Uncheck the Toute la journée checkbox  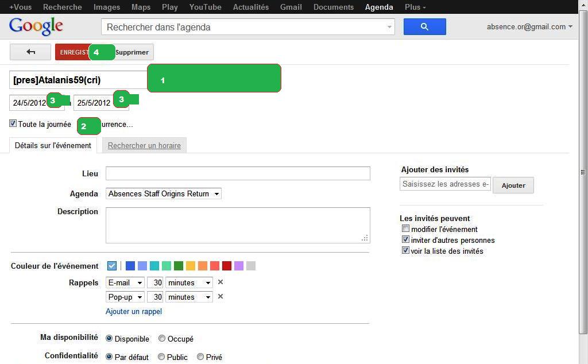point(13,123)
